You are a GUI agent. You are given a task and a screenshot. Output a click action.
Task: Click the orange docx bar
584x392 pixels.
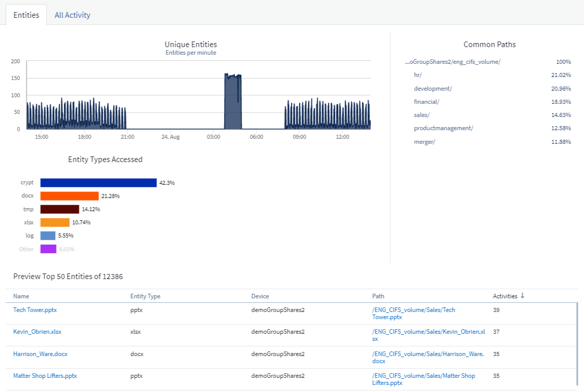click(69, 196)
